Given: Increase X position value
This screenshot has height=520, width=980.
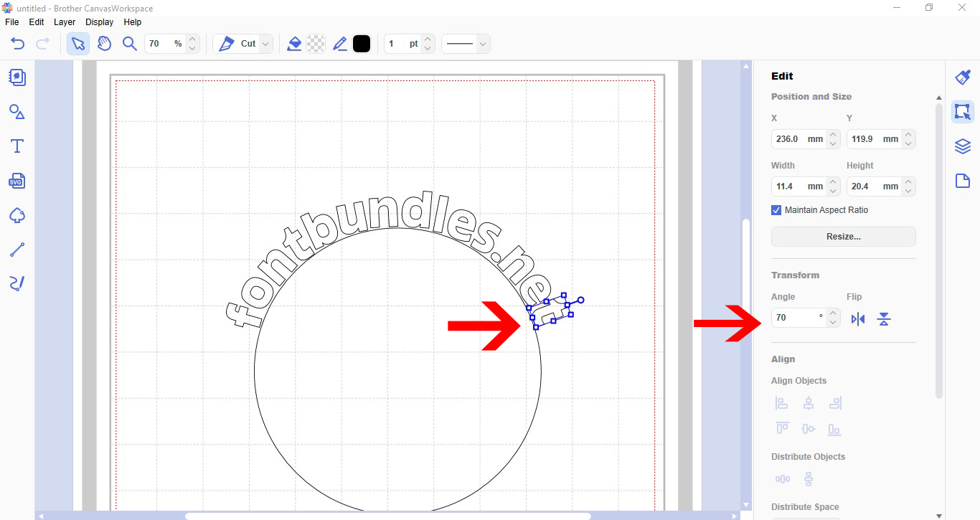Looking at the screenshot, I should (x=833, y=134).
